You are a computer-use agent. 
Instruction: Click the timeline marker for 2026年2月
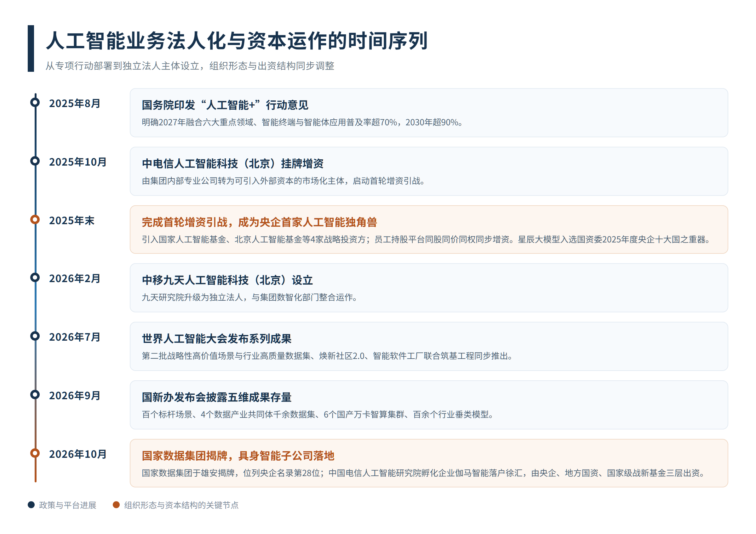point(35,277)
